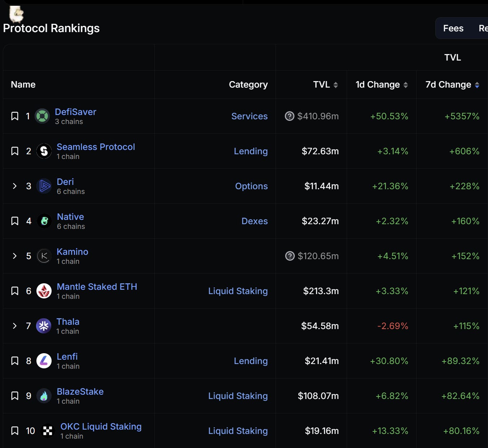Open Lending category in Seamless row
488x448 pixels.
(251, 151)
